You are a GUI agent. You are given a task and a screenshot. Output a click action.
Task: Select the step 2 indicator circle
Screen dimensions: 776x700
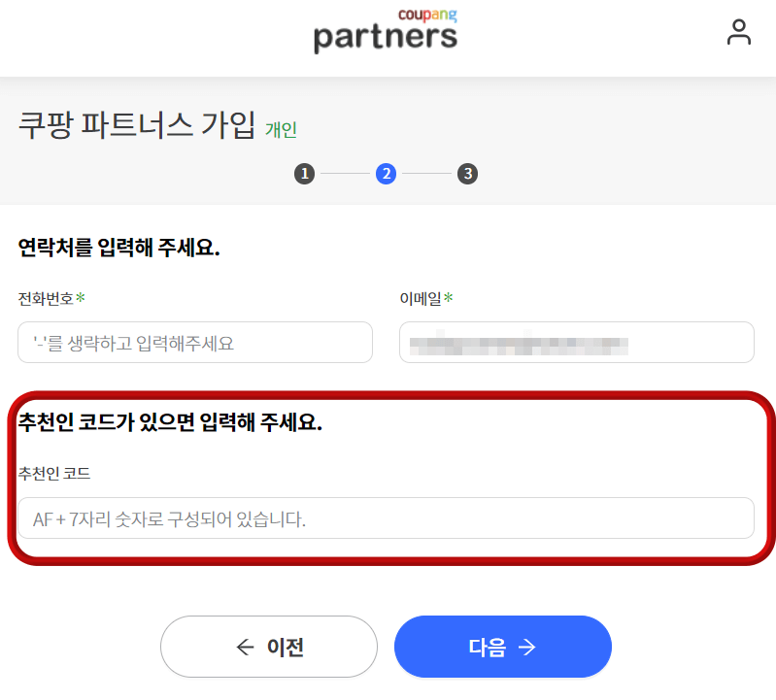[386, 174]
